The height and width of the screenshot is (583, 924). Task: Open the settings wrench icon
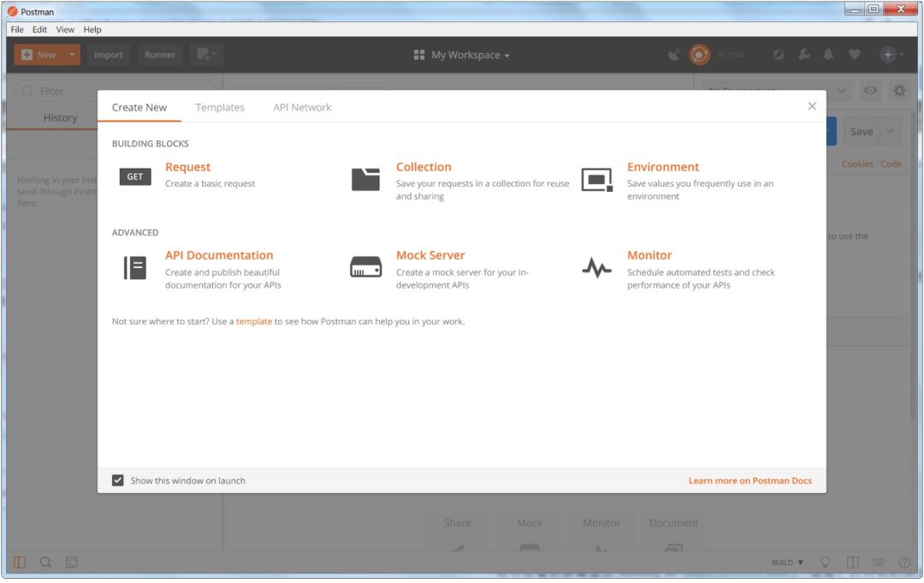point(803,55)
